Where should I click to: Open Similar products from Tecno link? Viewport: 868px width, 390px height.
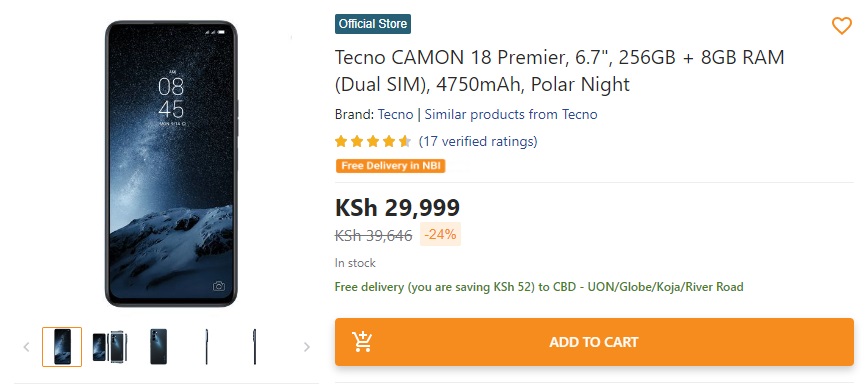[511, 115]
